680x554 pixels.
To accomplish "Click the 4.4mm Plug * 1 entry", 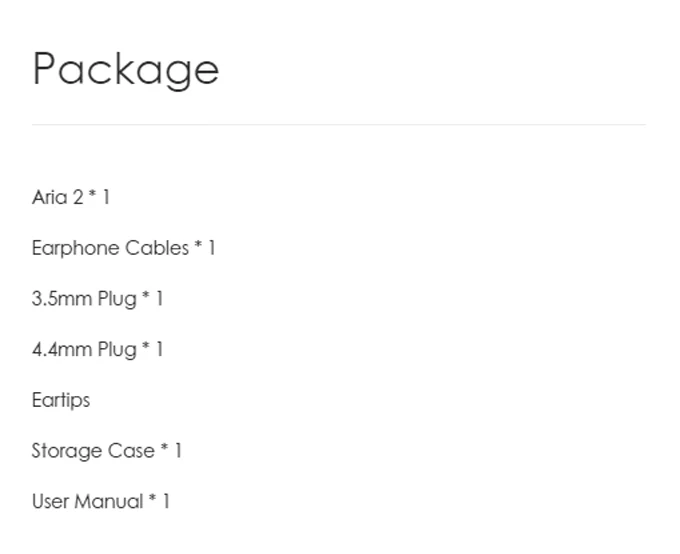I will point(98,349).
